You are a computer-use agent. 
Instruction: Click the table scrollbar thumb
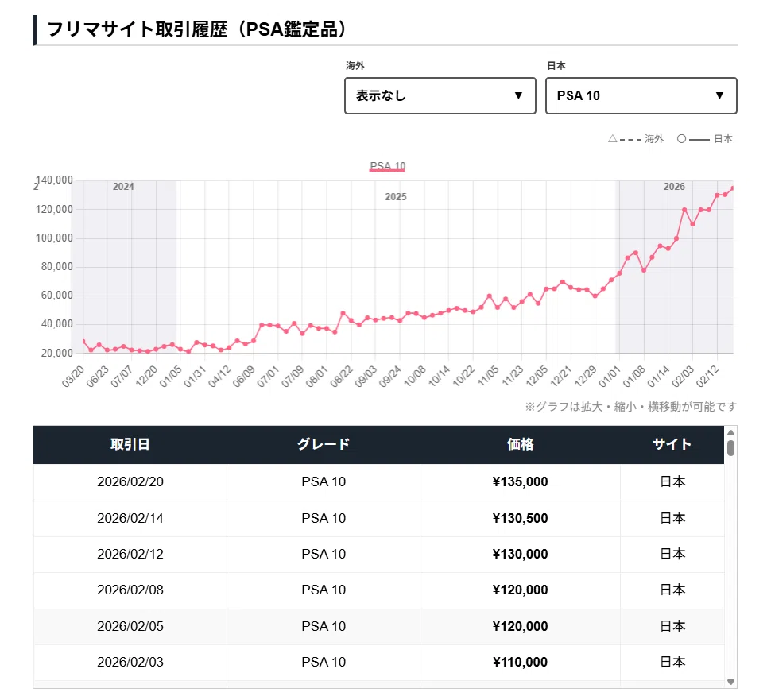[x=730, y=448]
